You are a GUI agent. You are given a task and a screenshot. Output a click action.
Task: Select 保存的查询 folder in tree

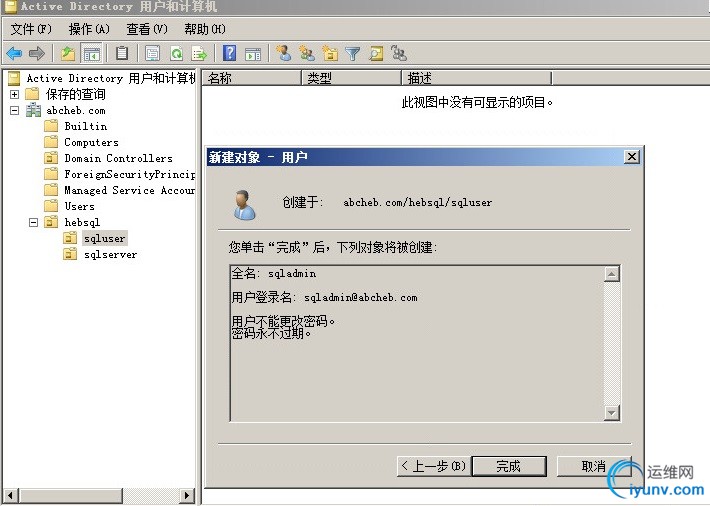tap(76, 94)
